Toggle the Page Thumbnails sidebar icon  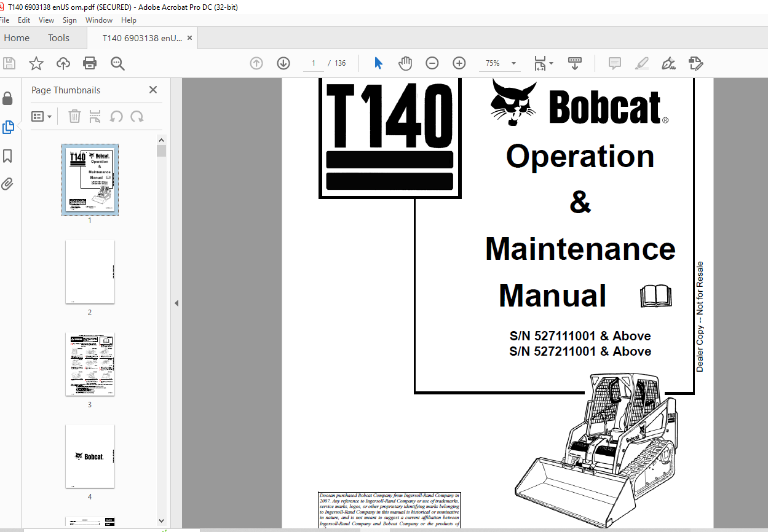point(7,127)
